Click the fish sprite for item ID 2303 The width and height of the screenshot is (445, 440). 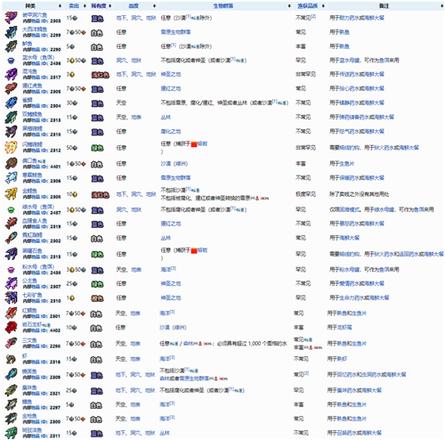click(x=11, y=18)
